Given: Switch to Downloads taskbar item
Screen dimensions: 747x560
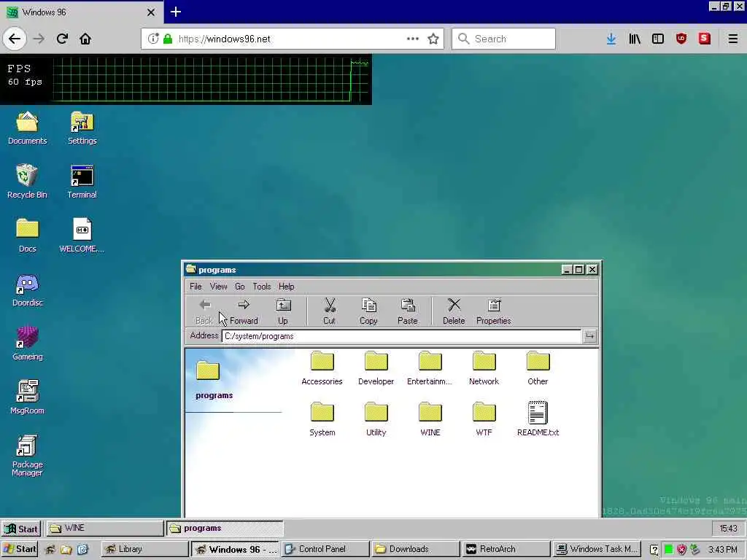Looking at the screenshot, I should 415,549.
